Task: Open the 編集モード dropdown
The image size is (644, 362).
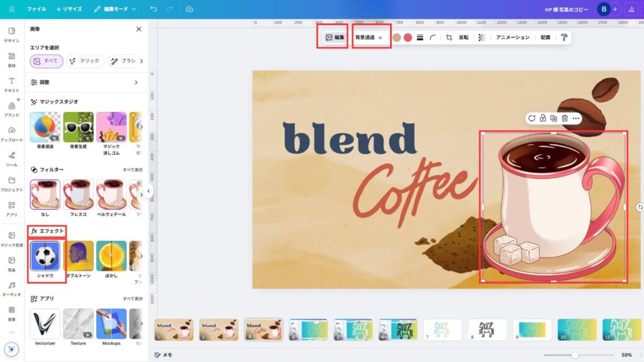Action: pyautogui.click(x=115, y=9)
